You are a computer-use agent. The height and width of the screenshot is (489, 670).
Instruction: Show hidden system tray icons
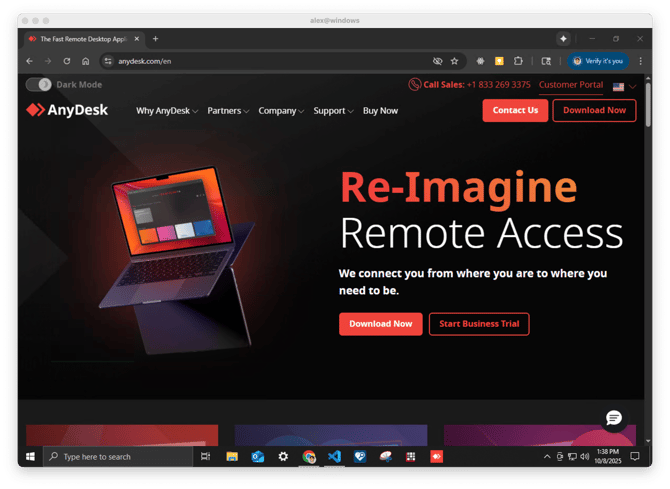547,457
